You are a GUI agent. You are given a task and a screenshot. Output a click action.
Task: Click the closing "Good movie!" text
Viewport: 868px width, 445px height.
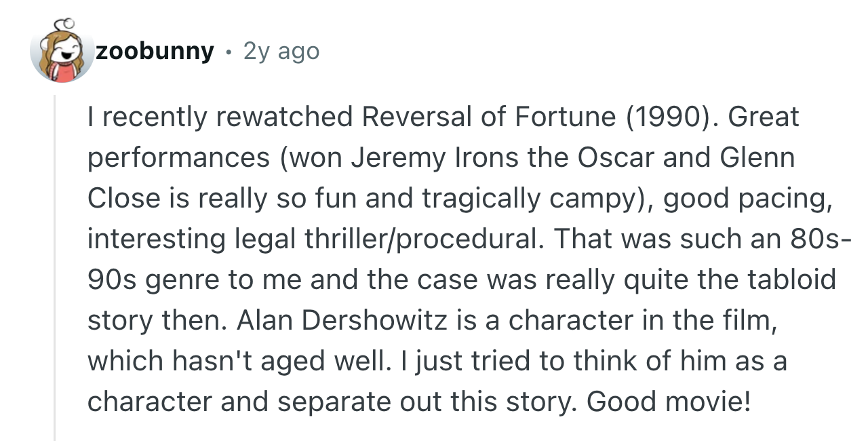coord(669,401)
